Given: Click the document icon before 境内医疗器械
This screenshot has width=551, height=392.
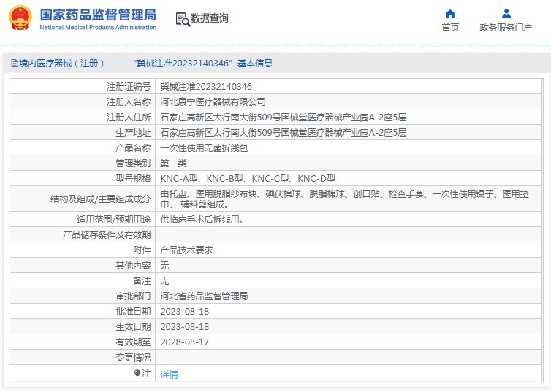Looking at the screenshot, I should [x=15, y=64].
